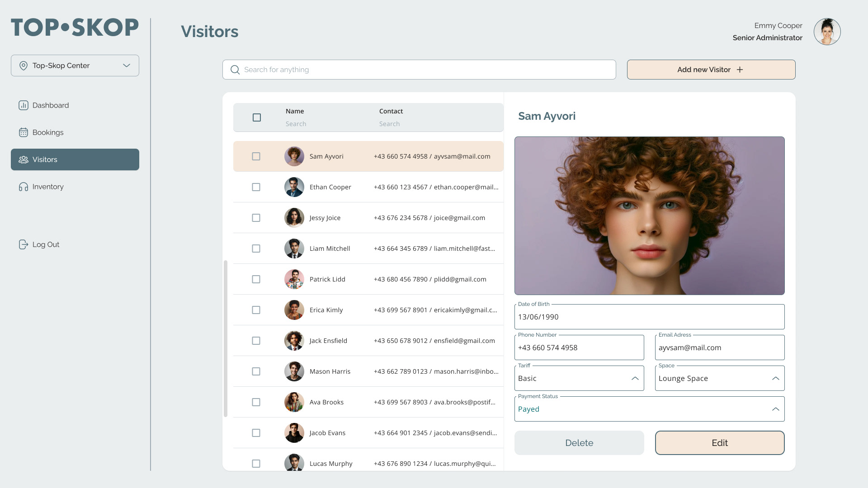Click the Date of Birth field
868x488 pixels.
click(x=649, y=317)
